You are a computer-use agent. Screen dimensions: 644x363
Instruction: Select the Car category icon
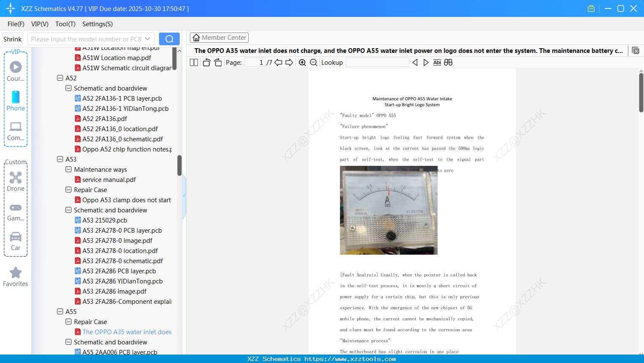tap(16, 241)
